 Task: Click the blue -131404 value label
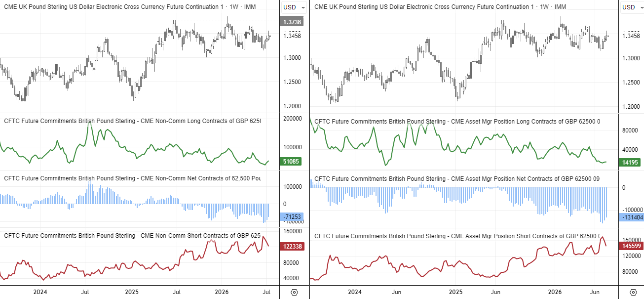631,217
